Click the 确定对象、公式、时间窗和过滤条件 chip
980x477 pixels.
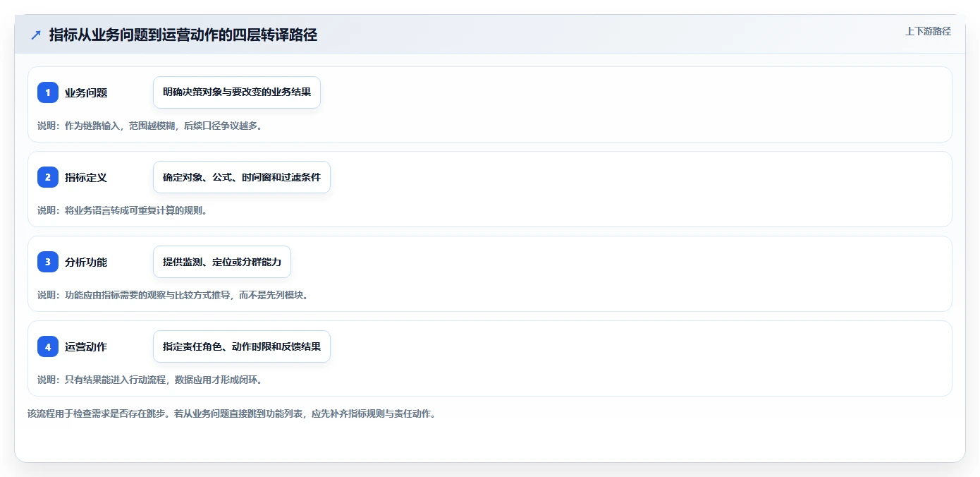click(x=242, y=177)
